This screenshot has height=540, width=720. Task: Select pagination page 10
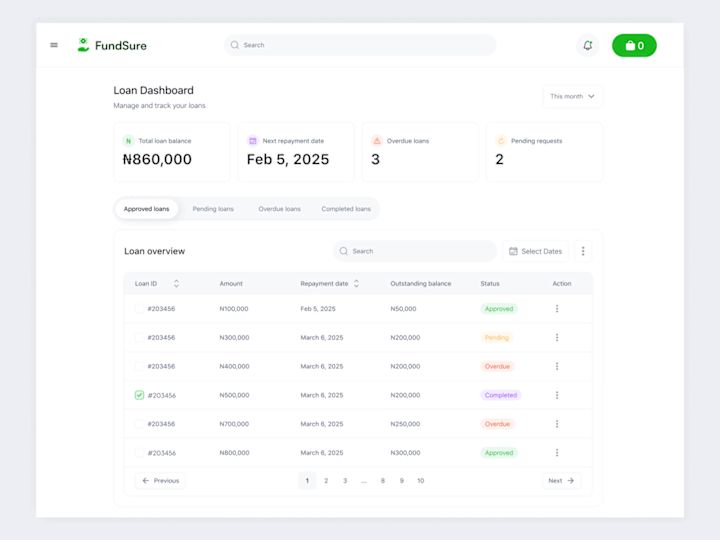pos(421,481)
